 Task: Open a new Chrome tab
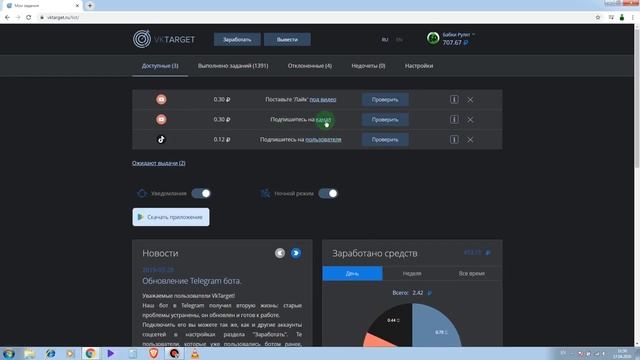(x=90, y=5)
